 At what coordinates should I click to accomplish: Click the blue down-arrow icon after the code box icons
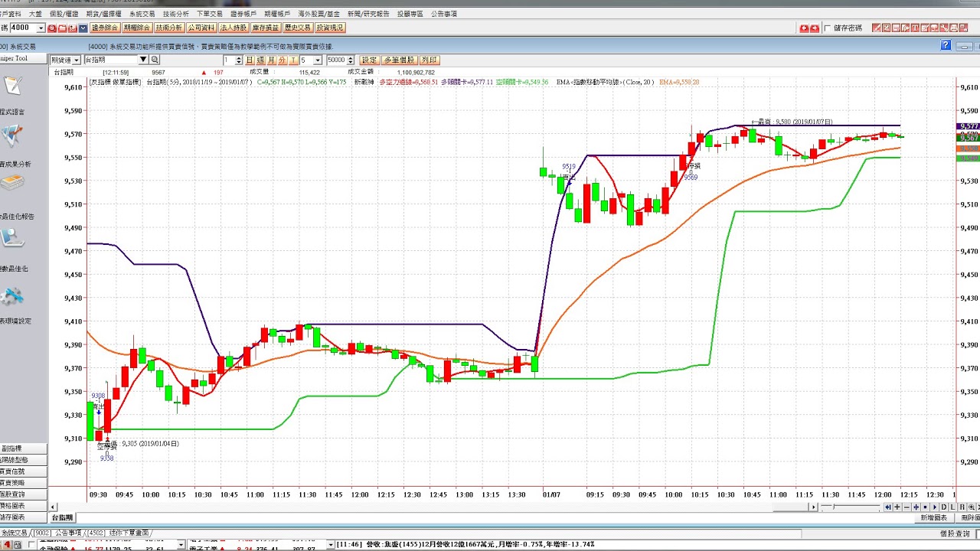click(83, 28)
